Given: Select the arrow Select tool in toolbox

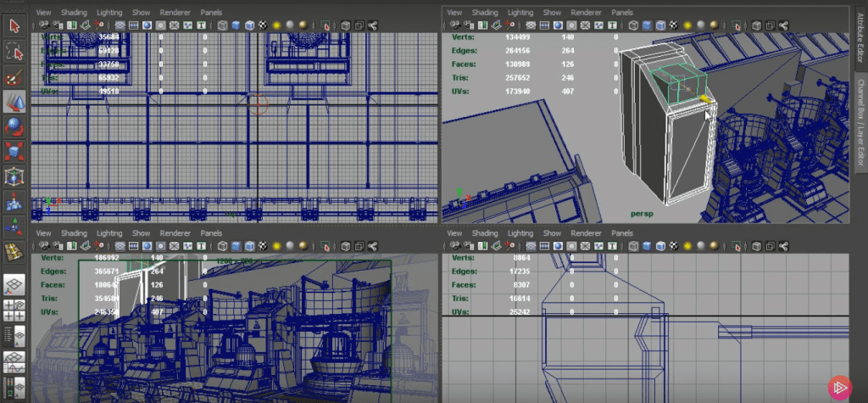Looking at the screenshot, I should pyautogui.click(x=14, y=26).
